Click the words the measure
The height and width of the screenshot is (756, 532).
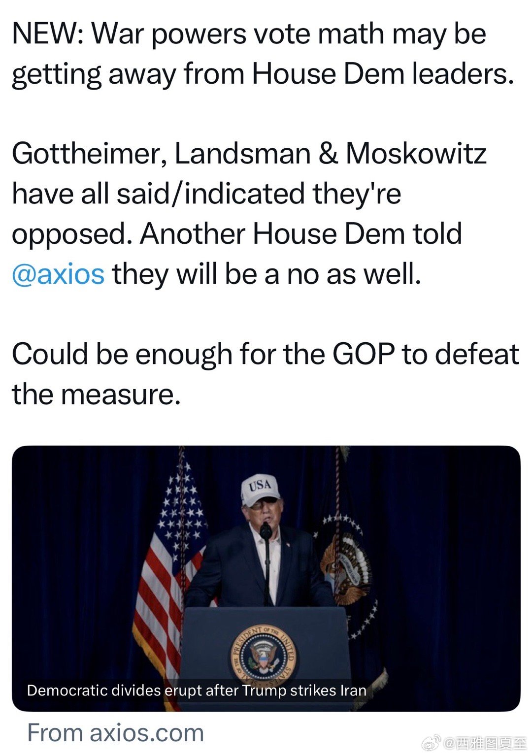(96, 394)
